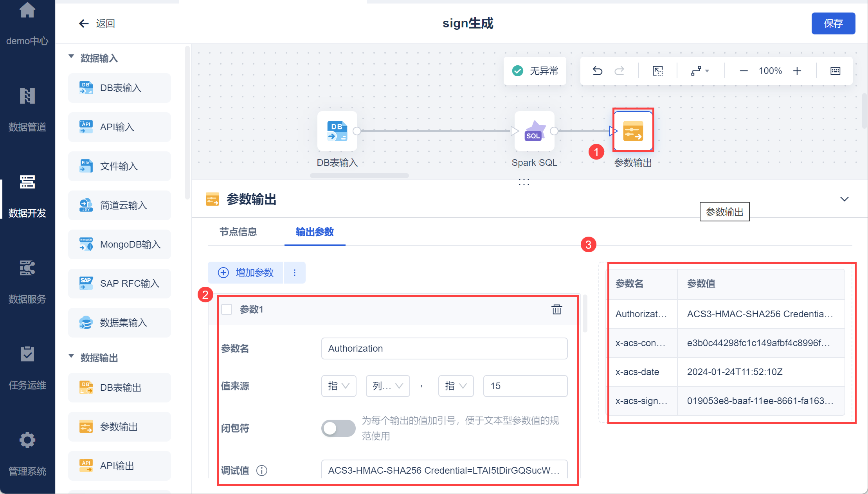Open the layout direction dropdown arrow
Image resolution: width=868 pixels, height=494 pixels.
tap(707, 71)
